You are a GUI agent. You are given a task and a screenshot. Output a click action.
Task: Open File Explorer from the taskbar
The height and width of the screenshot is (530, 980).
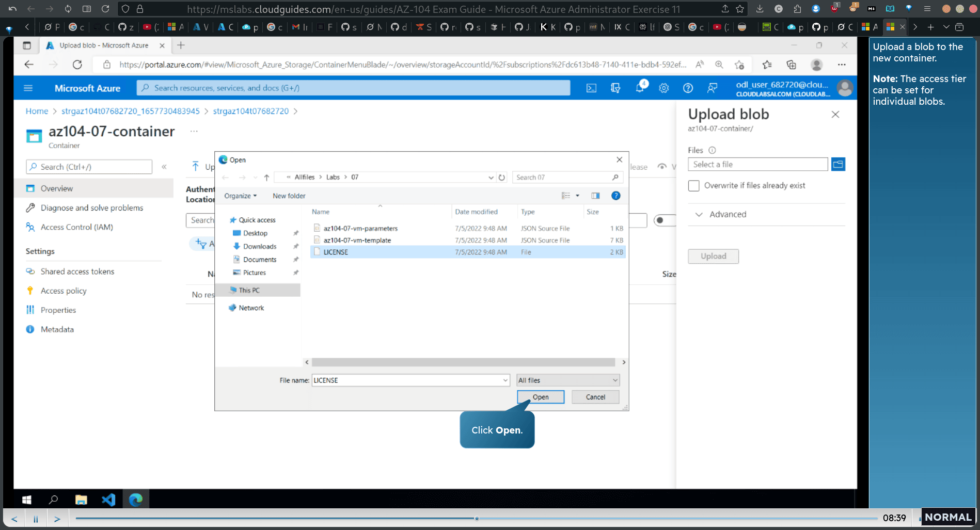(81, 500)
